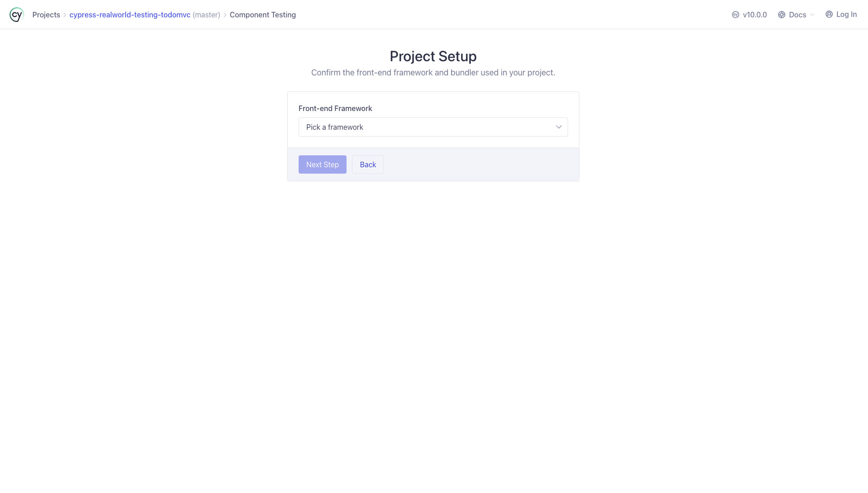
Task: Open the Pick a framework dropdown
Action: 433,127
